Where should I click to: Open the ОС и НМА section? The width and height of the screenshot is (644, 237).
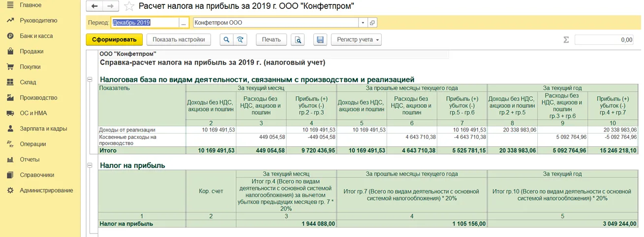33,113
